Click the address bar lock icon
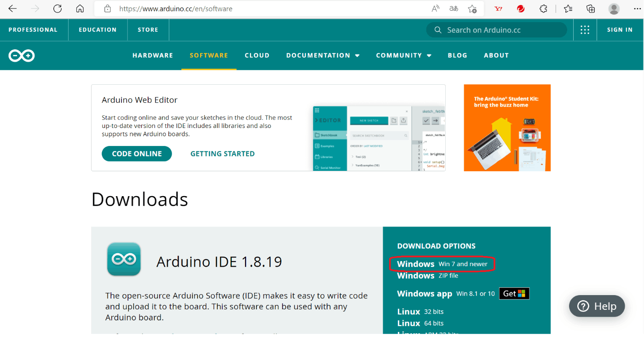Screen dimensions: 644x337 [x=108, y=9]
